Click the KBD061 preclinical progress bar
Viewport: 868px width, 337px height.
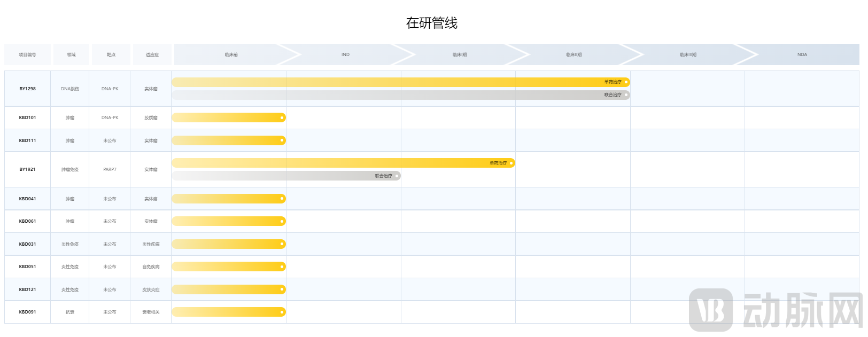pos(229,221)
